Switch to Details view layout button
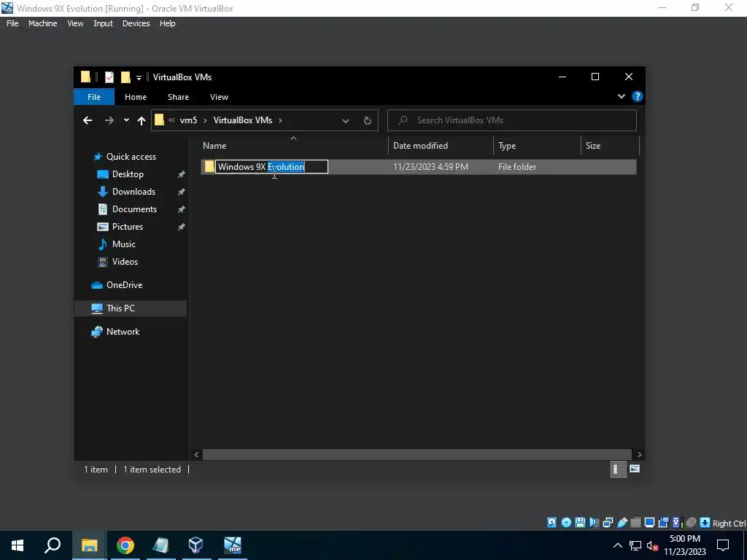Image resolution: width=747 pixels, height=560 pixels. click(x=618, y=469)
